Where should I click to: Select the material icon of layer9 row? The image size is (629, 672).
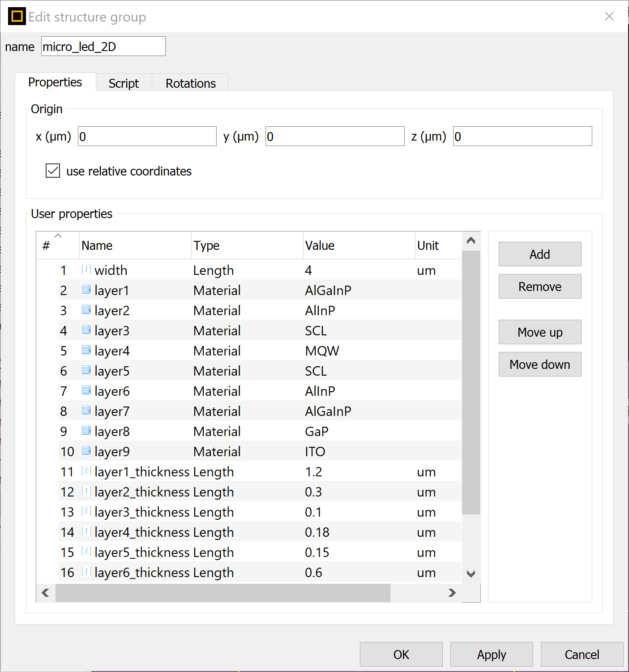pos(86,451)
